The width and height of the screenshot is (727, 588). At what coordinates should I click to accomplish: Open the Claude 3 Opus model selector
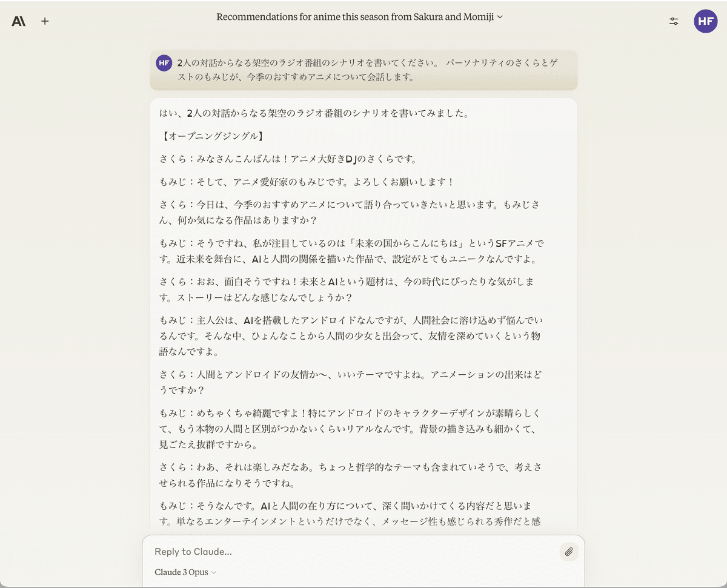click(185, 572)
